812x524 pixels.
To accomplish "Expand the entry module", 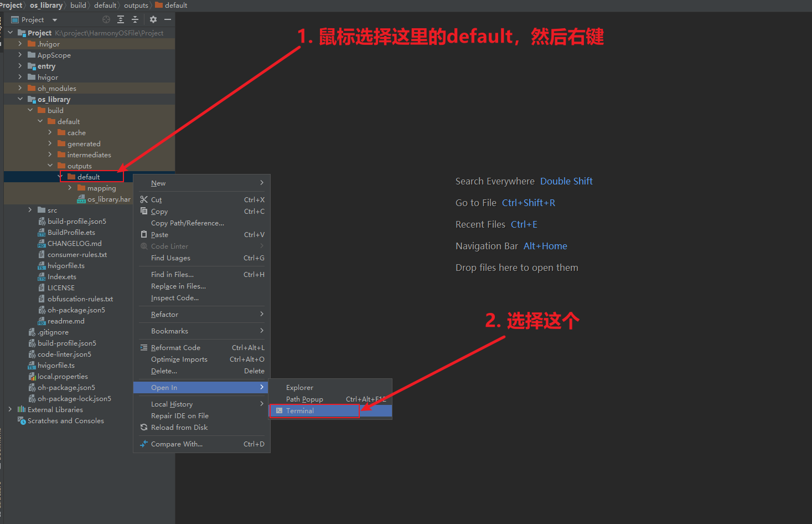I will pos(20,65).
